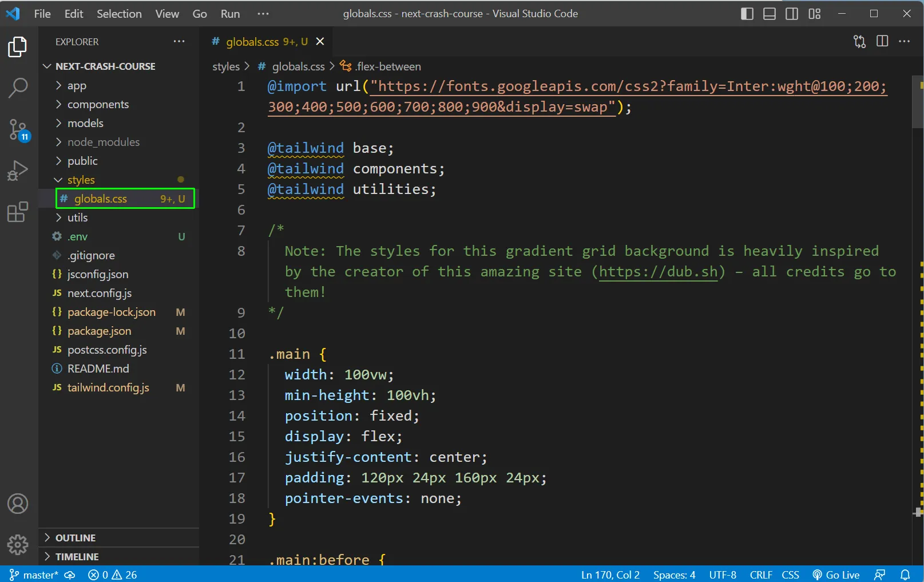The width and height of the screenshot is (924, 582).
Task: Change language mode CSS in status bar
Action: click(790, 575)
